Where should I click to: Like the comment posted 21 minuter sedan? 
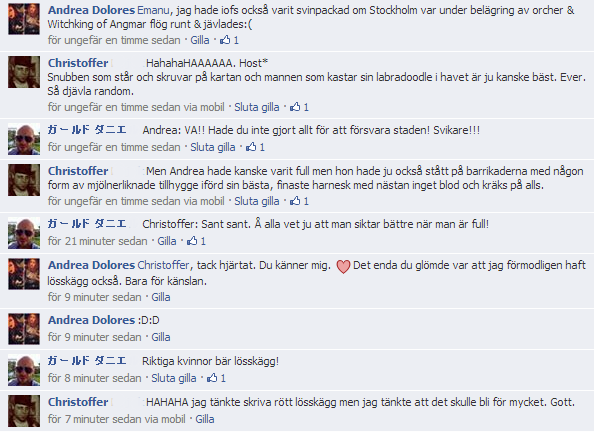pos(167,241)
